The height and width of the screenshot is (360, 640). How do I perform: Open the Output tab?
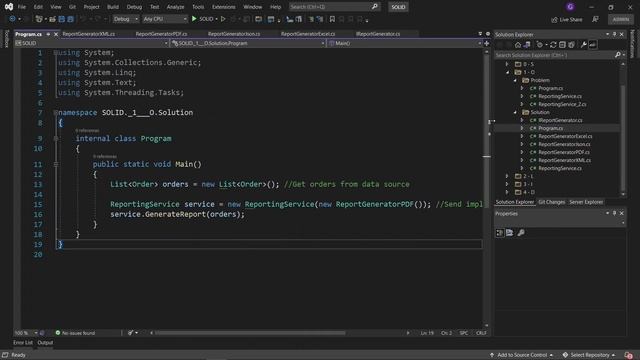pyautogui.click(x=45, y=342)
